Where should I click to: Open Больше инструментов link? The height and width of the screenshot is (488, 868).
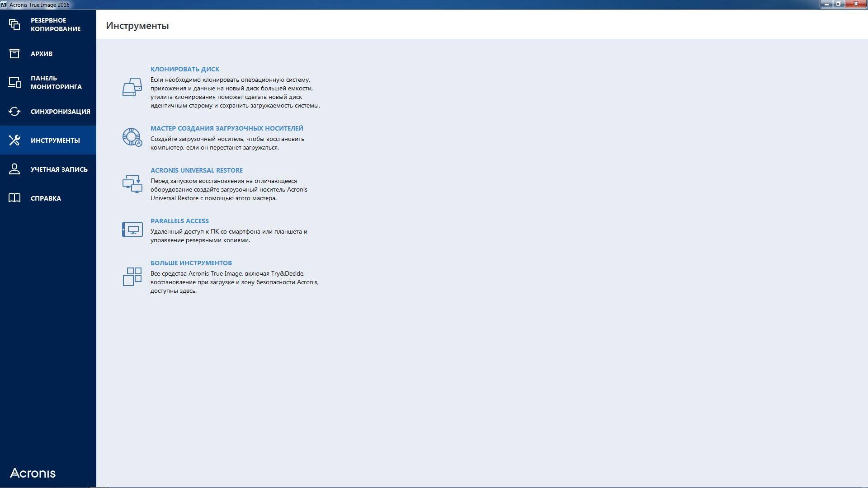pos(191,263)
